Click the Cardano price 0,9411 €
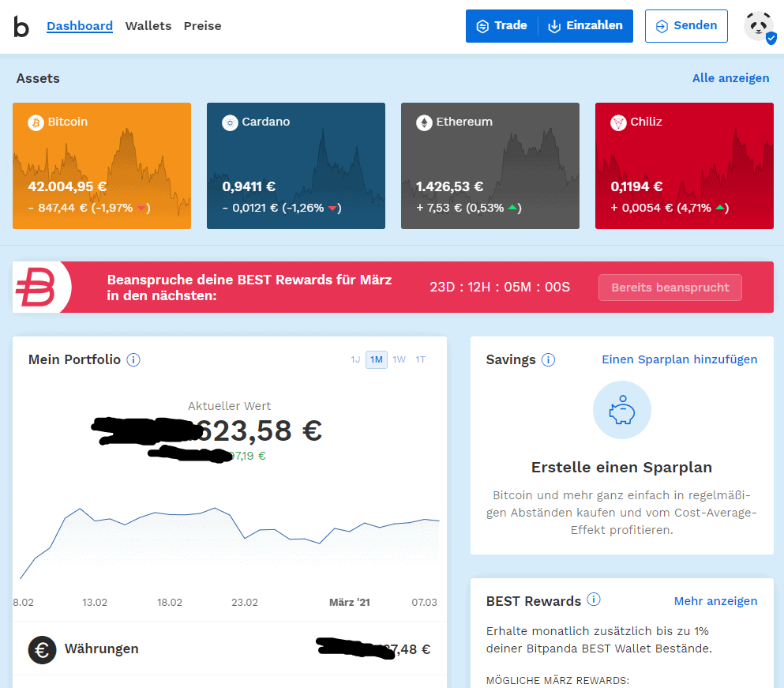Screen dimensions: 784x688 click(249, 186)
